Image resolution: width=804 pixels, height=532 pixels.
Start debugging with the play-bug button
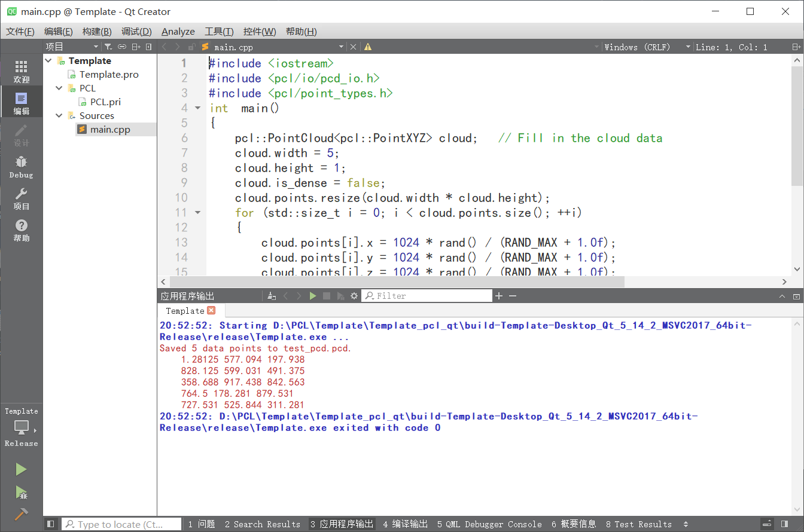[22, 492]
